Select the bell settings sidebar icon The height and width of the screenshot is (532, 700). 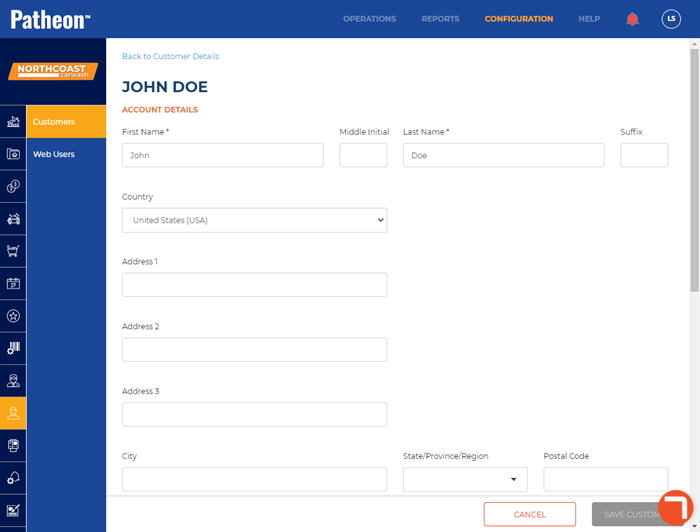13,478
